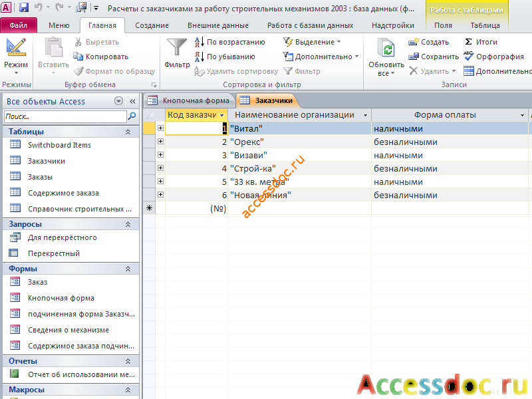Collapse navigation pane with double chevron

pos(132,101)
